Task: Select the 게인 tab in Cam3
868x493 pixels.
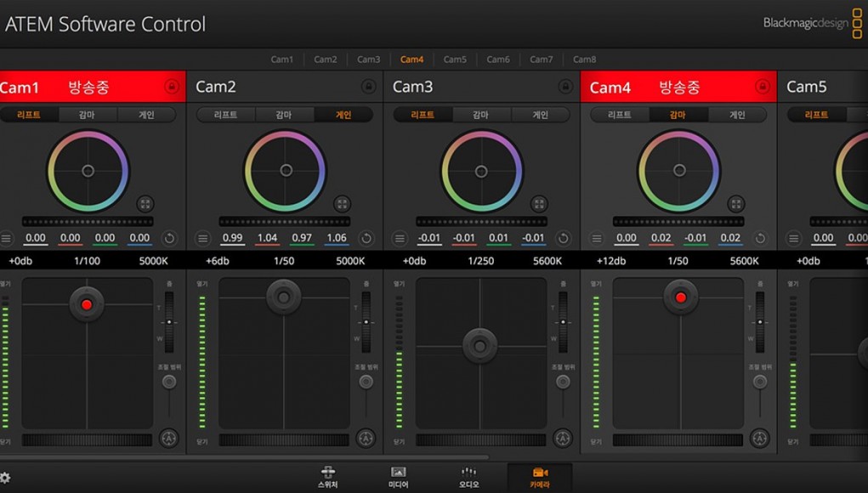Action: pos(541,115)
